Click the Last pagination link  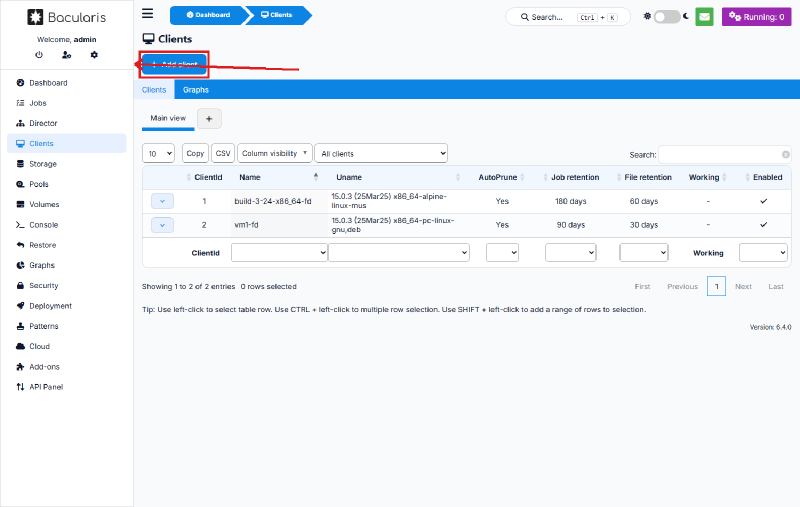coord(776,287)
